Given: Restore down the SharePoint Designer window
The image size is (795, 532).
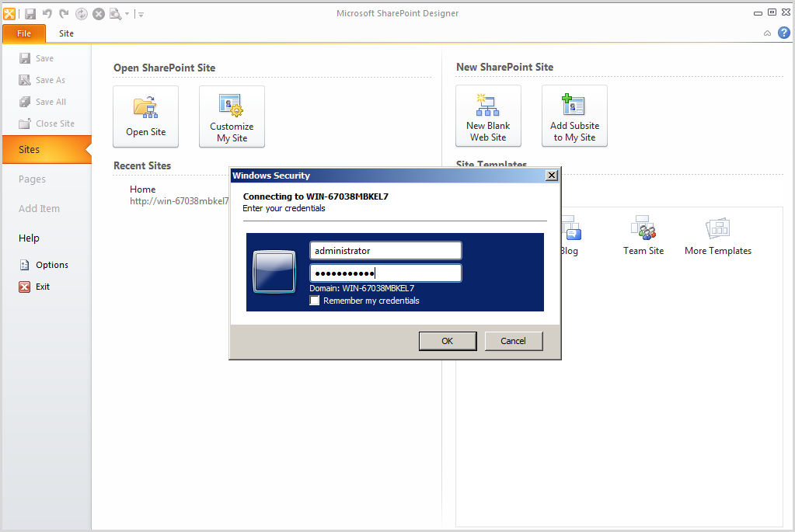Looking at the screenshot, I should tap(772, 12).
